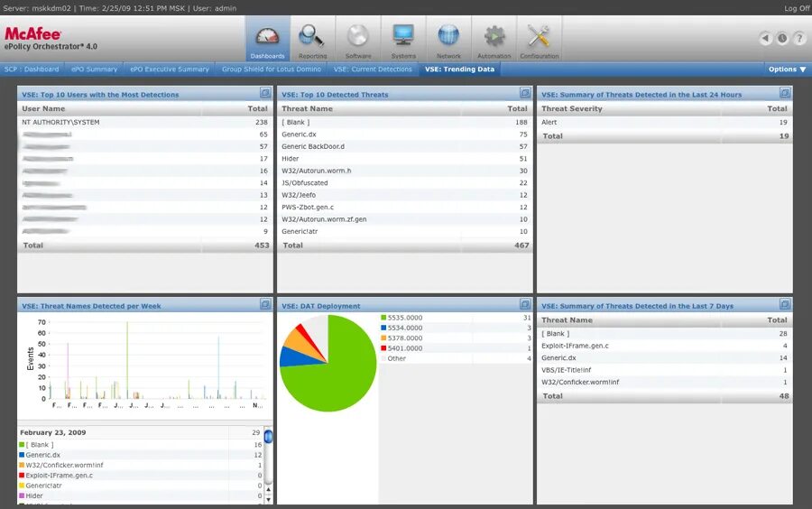This screenshot has width=812, height=509.
Task: Select the Hider threat row in Top 10 table
Action: coord(405,159)
